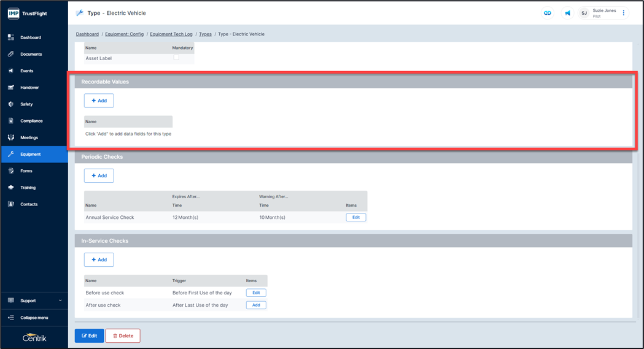This screenshot has width=644, height=349.
Task: Add a new Recordable Value
Action: click(99, 101)
